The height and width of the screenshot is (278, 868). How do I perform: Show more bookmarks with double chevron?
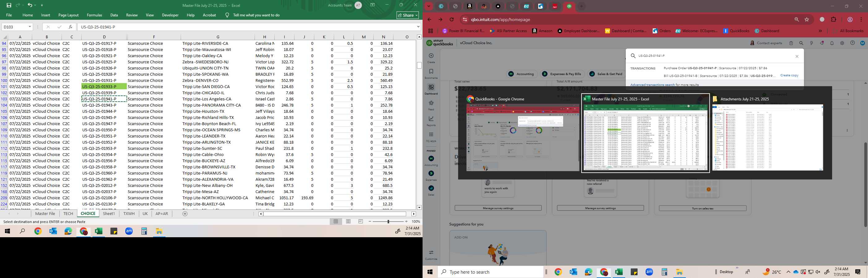[820, 31]
